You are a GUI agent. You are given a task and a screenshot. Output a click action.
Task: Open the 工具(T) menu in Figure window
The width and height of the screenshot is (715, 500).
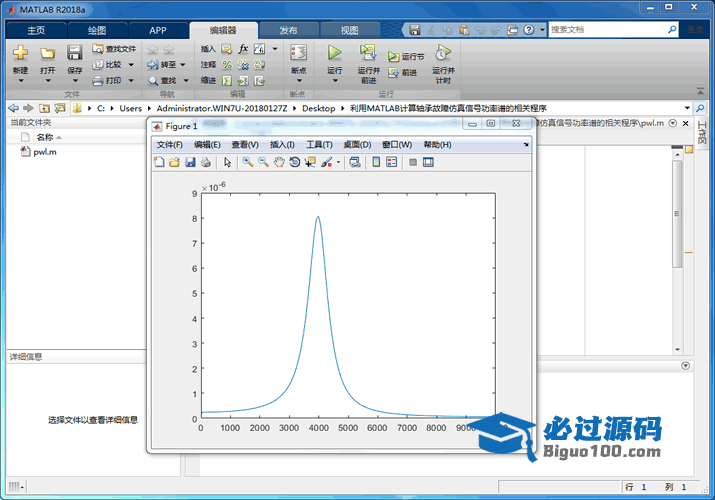coord(319,145)
